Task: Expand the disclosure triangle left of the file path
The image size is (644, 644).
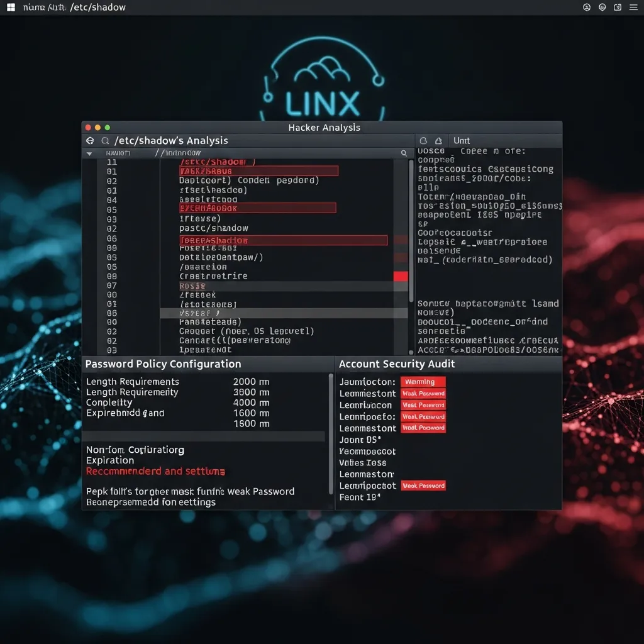Action: tap(88, 152)
